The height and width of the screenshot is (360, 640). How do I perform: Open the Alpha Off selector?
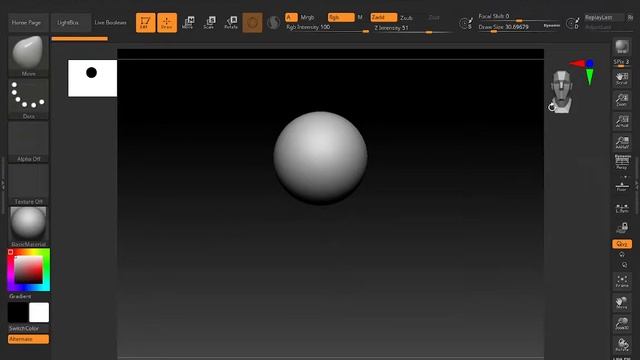pos(28,142)
